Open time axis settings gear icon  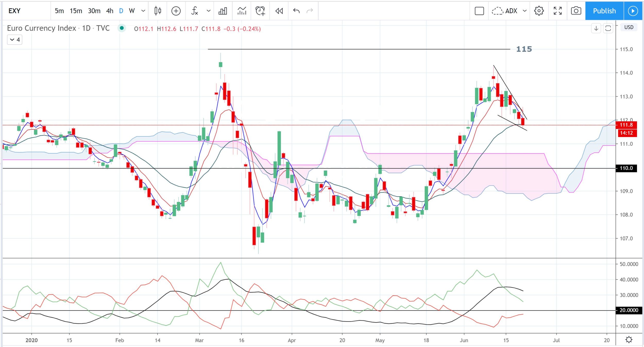[x=629, y=340]
